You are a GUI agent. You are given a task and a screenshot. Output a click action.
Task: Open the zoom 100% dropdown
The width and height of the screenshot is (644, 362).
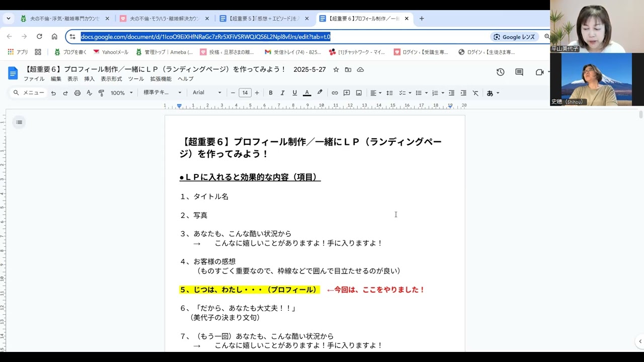point(122,93)
